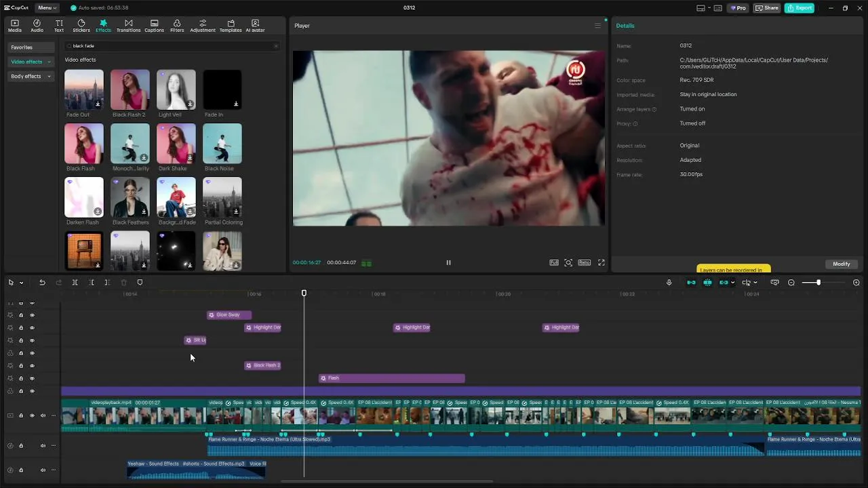Image resolution: width=868 pixels, height=488 pixels.
Task: Click the playhead marker on the ruler
Action: [x=304, y=293]
